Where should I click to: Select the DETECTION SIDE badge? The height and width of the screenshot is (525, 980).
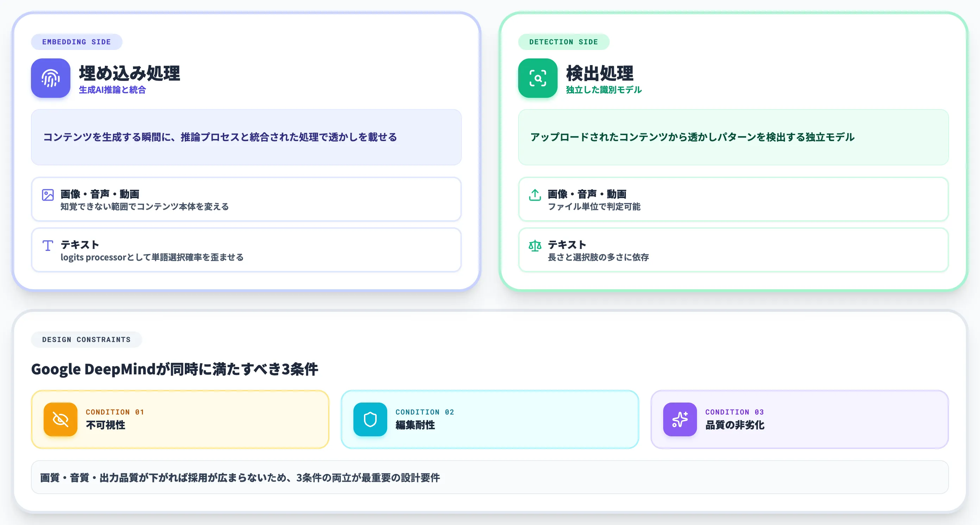564,42
